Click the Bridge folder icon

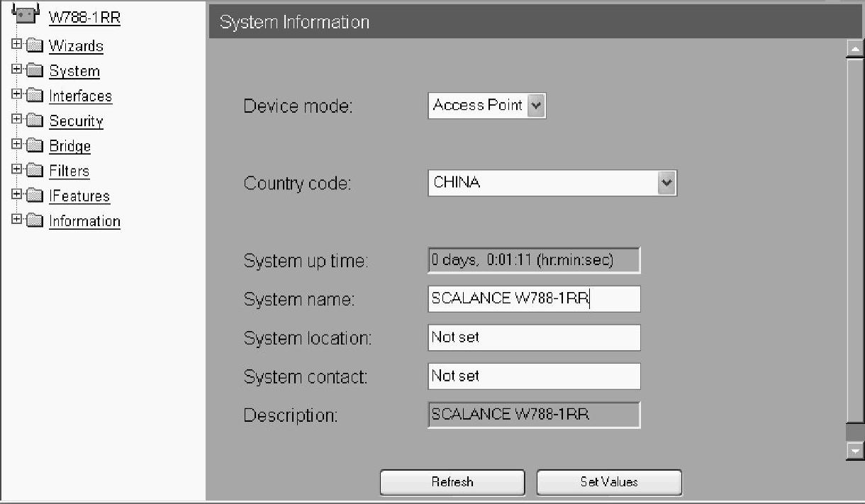tap(35, 146)
